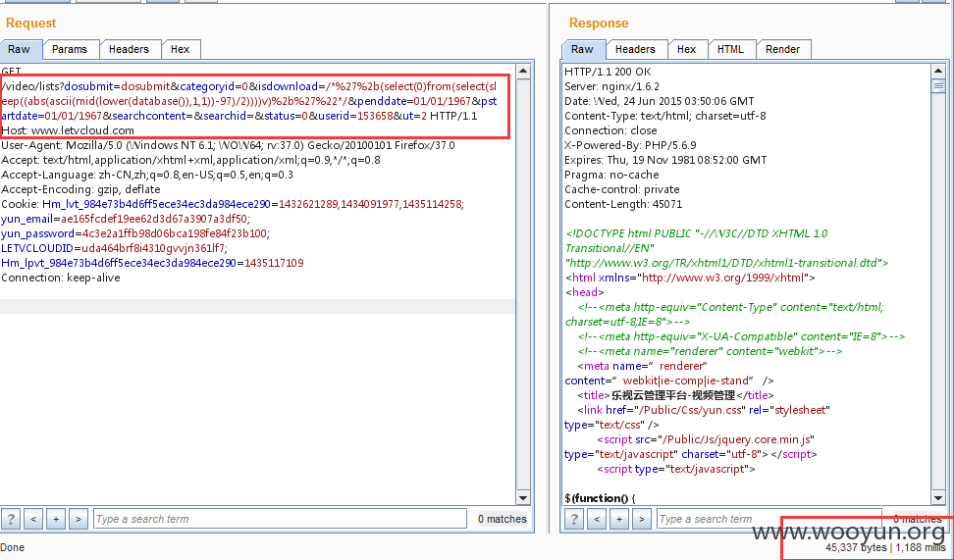Click the yun_email cookie value
The height and width of the screenshot is (560, 954).
(155, 219)
